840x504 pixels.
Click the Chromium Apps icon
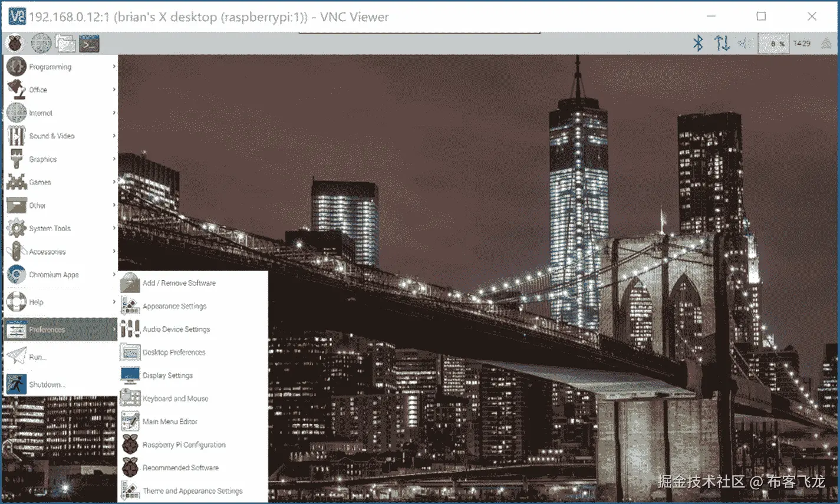tap(17, 275)
